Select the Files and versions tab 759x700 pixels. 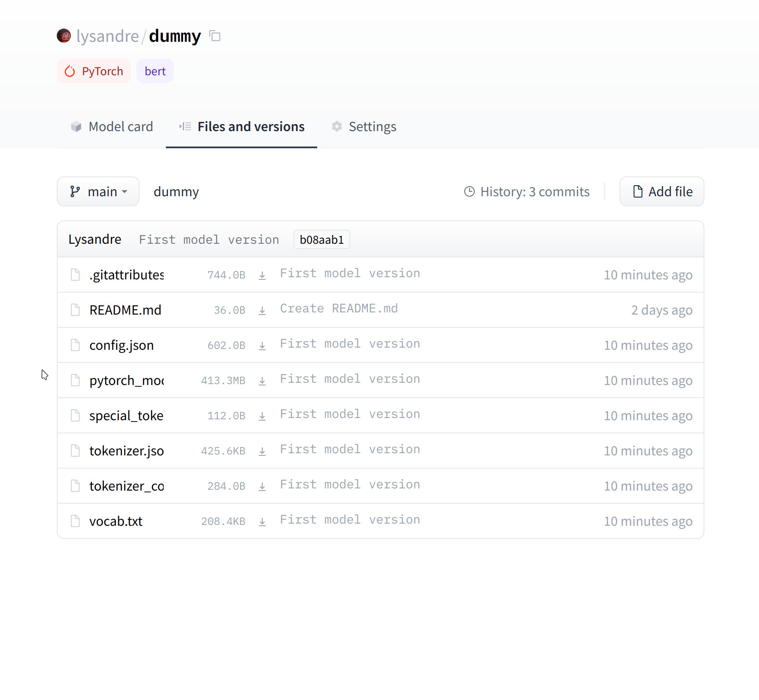pos(242,127)
